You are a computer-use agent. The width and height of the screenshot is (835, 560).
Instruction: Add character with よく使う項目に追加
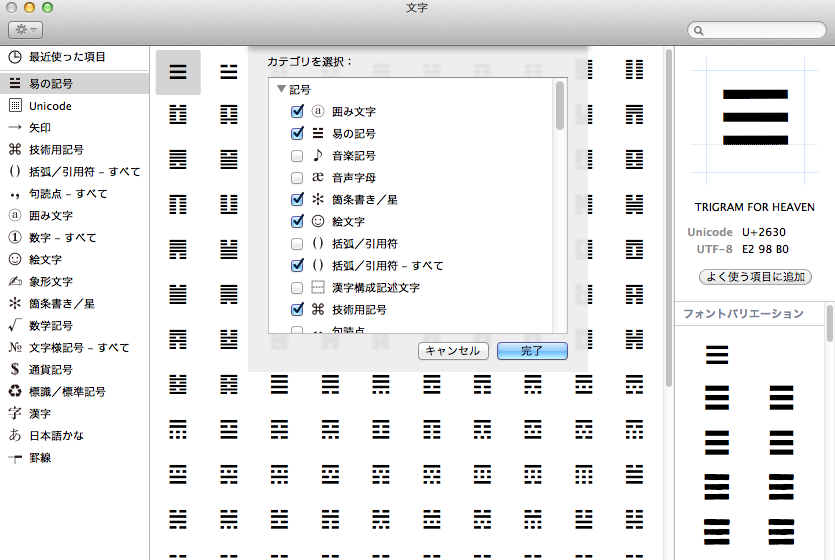click(x=755, y=277)
